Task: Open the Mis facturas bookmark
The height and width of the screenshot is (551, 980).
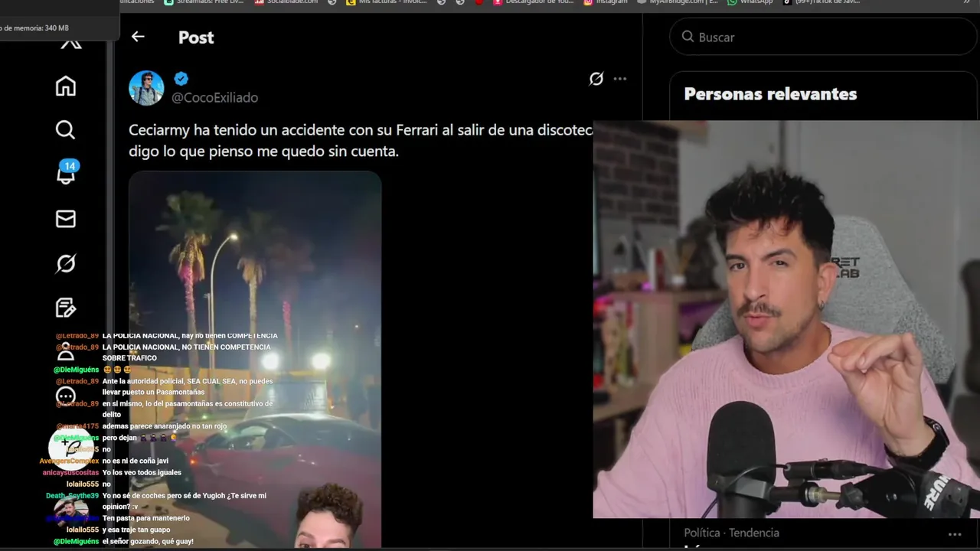Action: tap(388, 2)
